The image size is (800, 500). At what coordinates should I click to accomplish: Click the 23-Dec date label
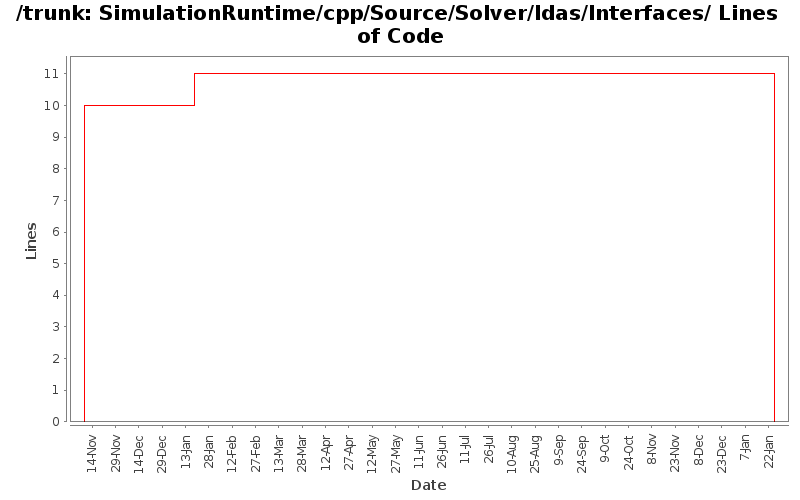click(x=722, y=453)
